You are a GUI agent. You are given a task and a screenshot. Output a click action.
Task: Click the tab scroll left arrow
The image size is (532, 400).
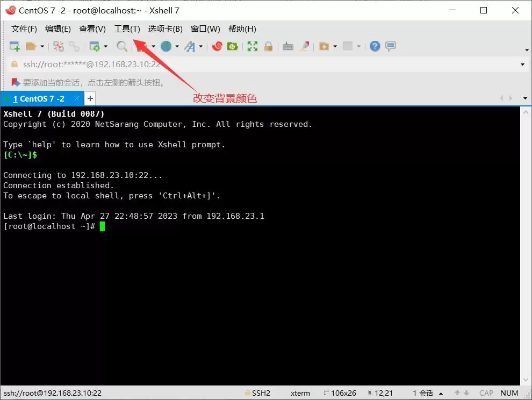click(x=501, y=98)
